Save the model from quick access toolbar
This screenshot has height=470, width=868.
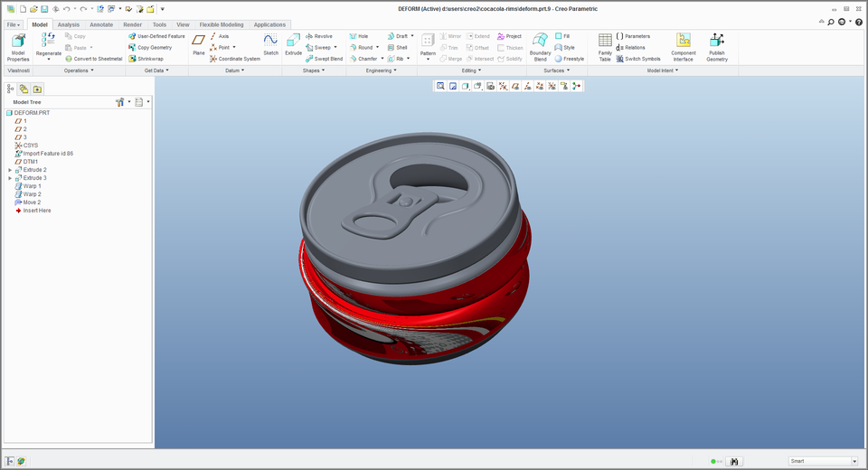coord(44,9)
